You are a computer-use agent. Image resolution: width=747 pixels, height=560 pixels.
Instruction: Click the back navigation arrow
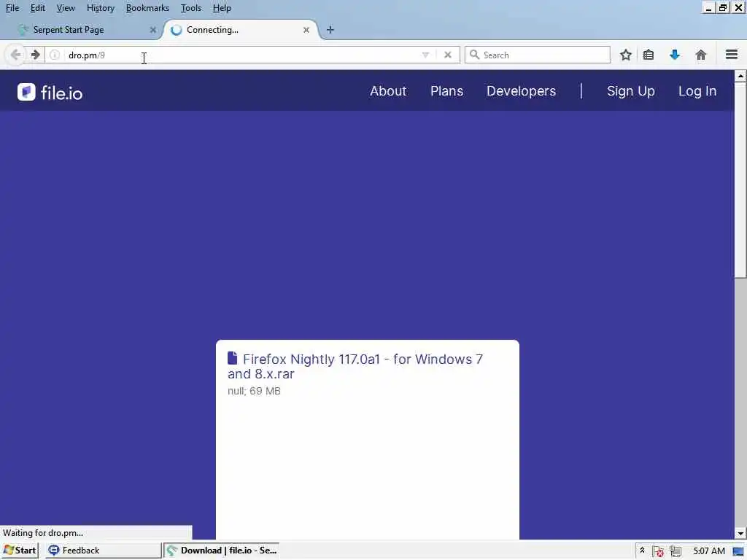[15, 55]
